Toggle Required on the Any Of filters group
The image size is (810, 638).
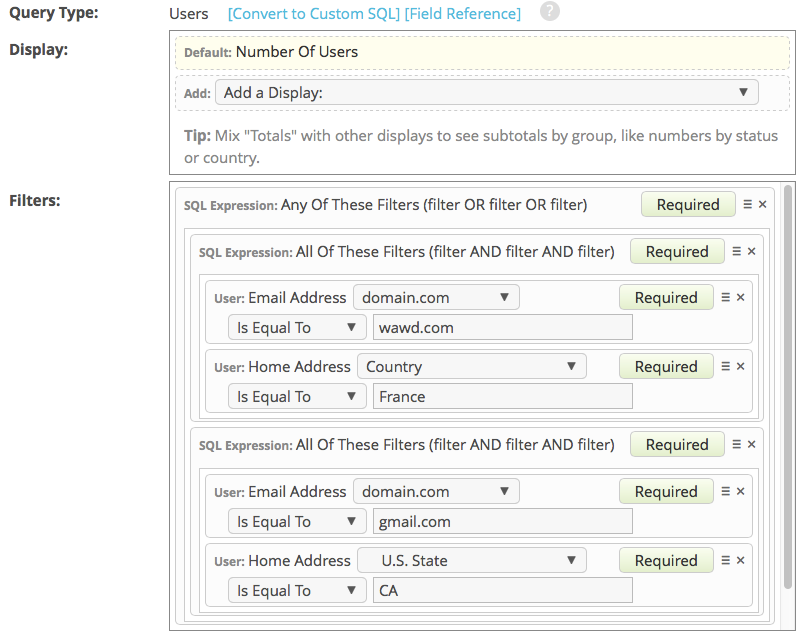click(688, 204)
